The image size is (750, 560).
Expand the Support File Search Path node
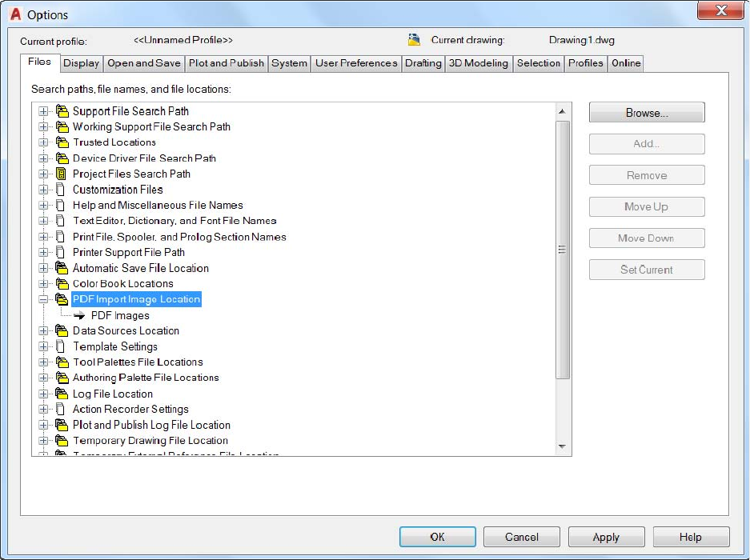pyautogui.click(x=43, y=111)
